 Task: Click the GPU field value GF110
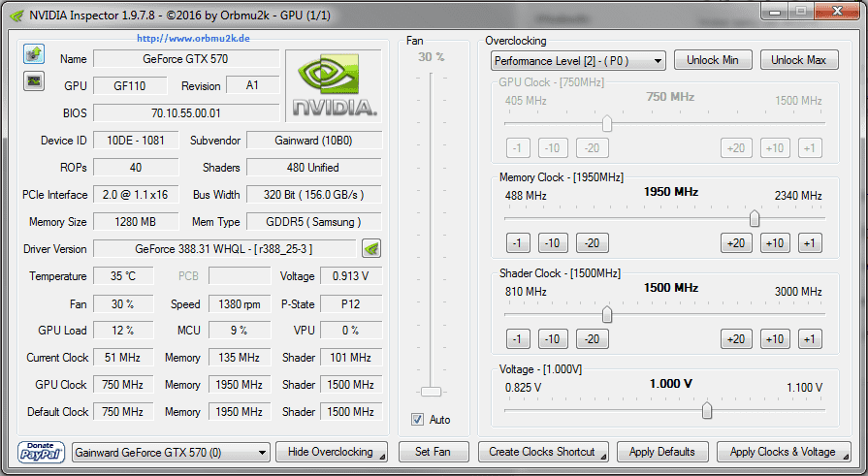point(130,85)
